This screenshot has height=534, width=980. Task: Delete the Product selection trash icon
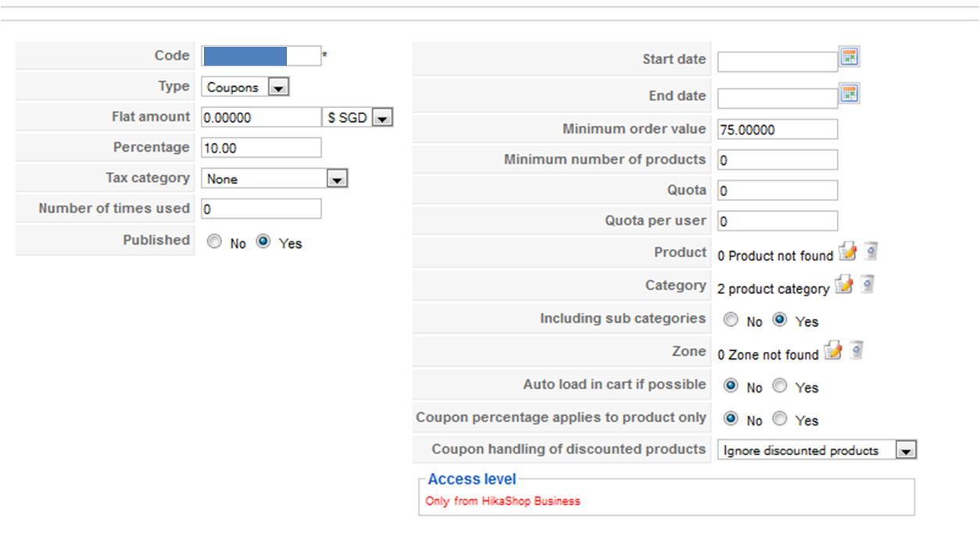click(x=871, y=252)
